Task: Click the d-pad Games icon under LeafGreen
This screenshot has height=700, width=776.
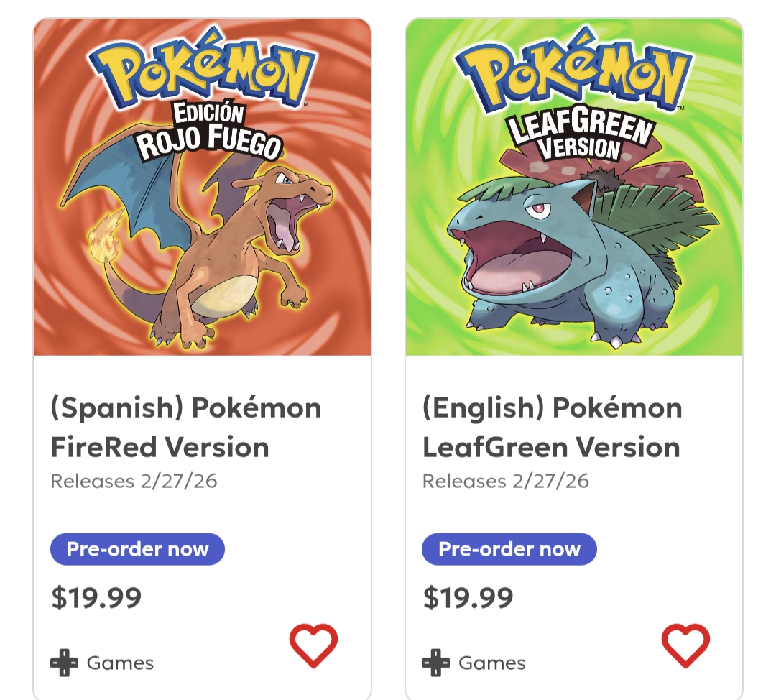Action: [435, 663]
